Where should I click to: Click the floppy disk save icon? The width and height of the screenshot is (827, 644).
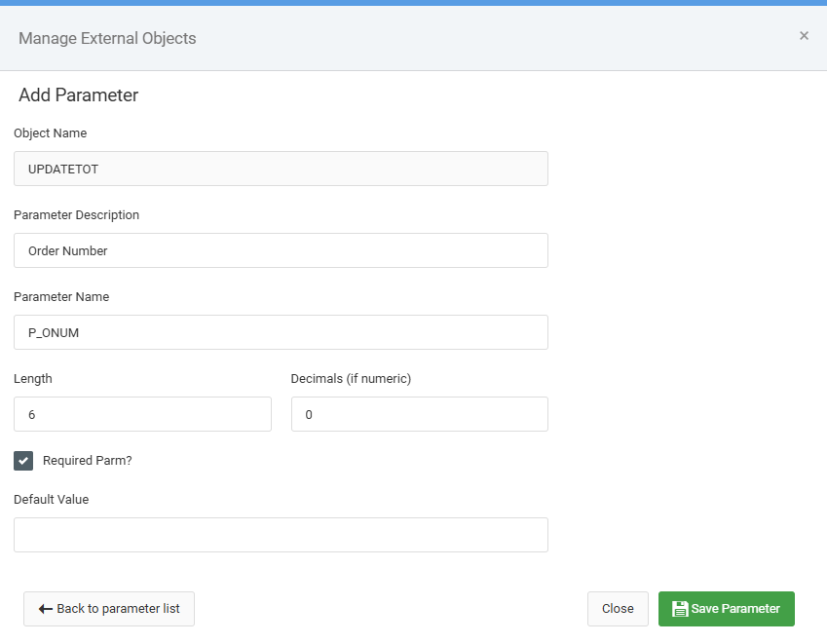(x=680, y=609)
